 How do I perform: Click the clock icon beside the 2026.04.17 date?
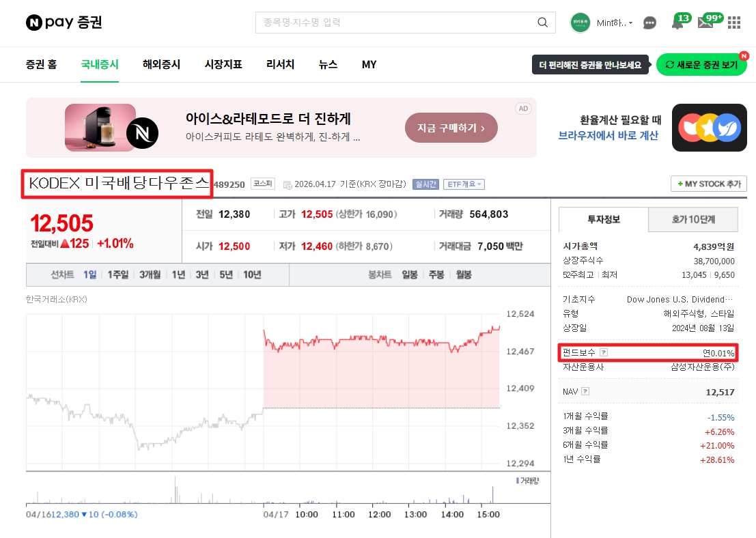288,184
